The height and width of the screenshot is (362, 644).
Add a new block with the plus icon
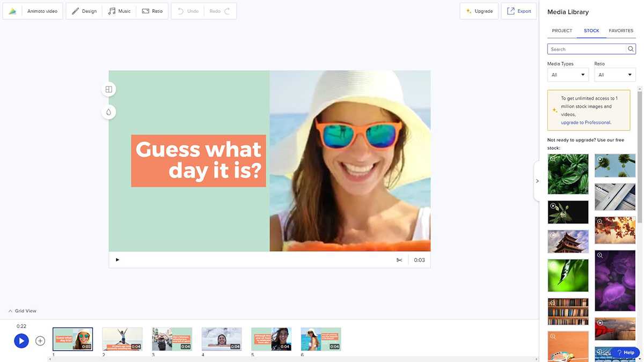40,341
